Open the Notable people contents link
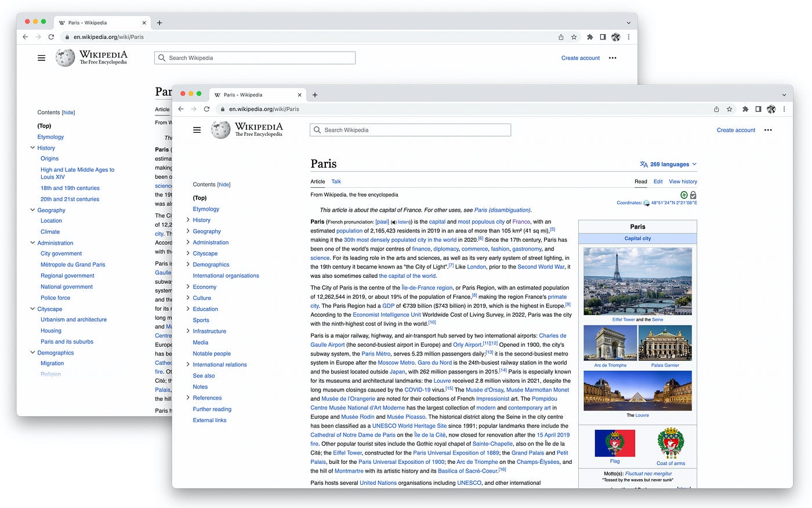Viewport: 812px width, 508px height. click(212, 354)
